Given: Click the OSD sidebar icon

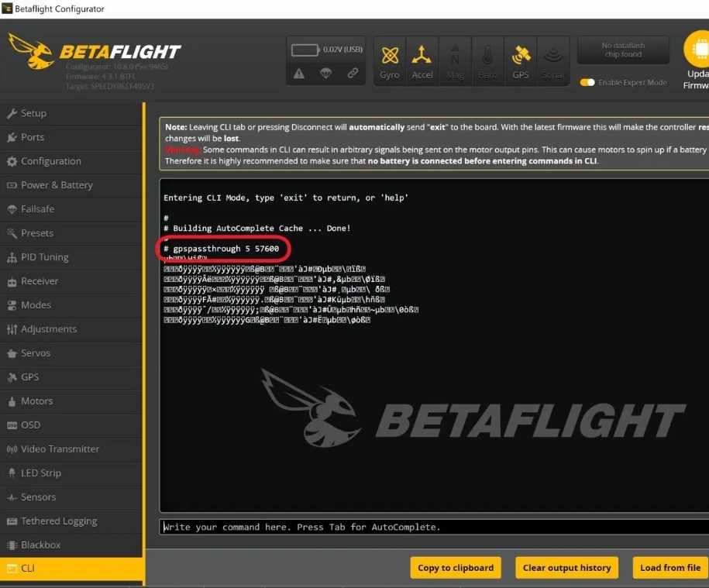Looking at the screenshot, I should (x=12, y=425).
